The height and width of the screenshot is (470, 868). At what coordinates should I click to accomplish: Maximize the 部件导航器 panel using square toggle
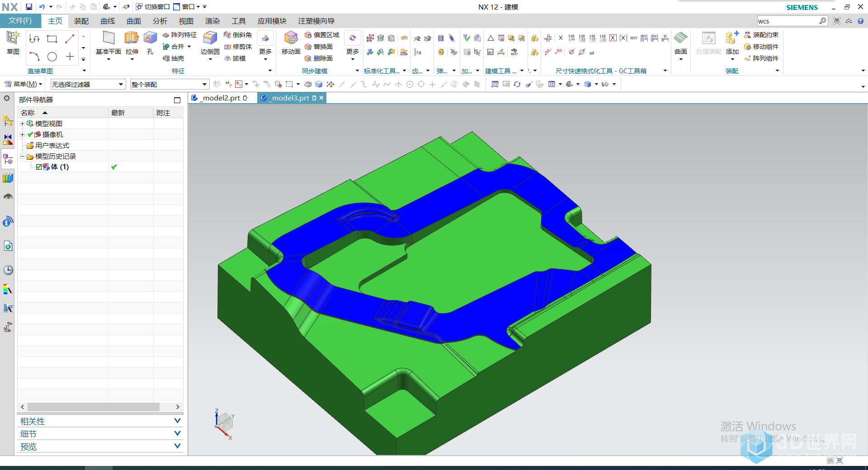click(x=177, y=100)
